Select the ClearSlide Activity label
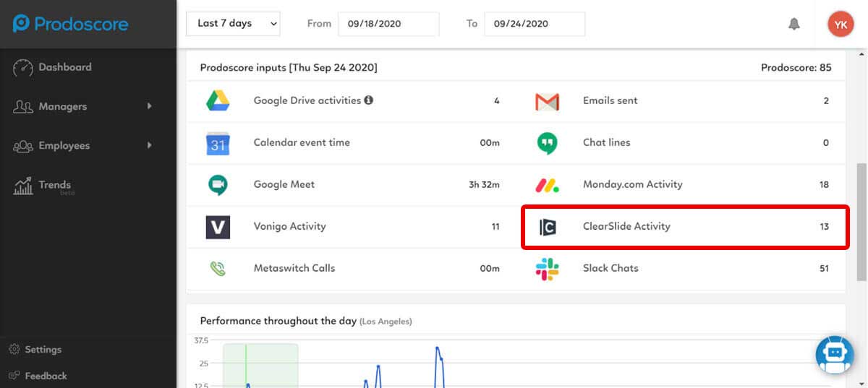The image size is (868, 388). tap(626, 226)
